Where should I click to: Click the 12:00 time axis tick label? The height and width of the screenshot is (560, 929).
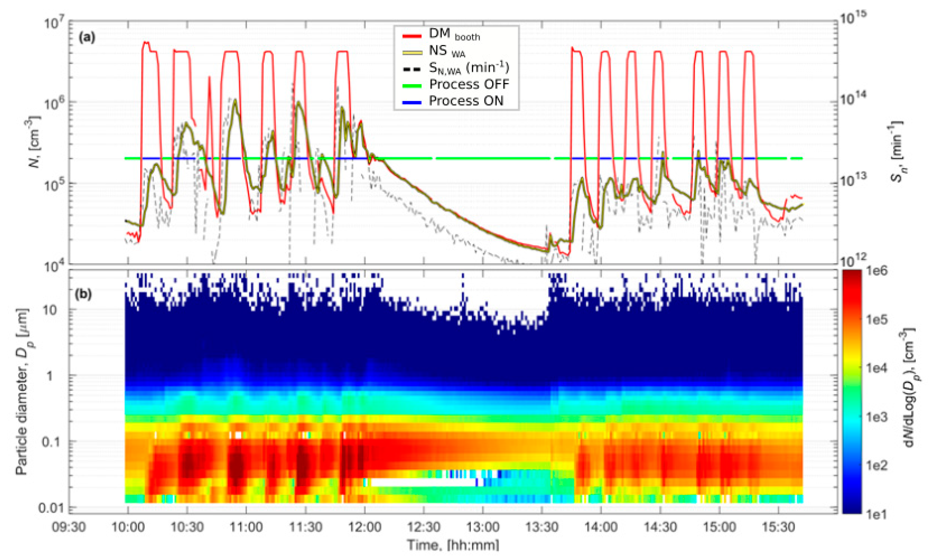click(364, 527)
